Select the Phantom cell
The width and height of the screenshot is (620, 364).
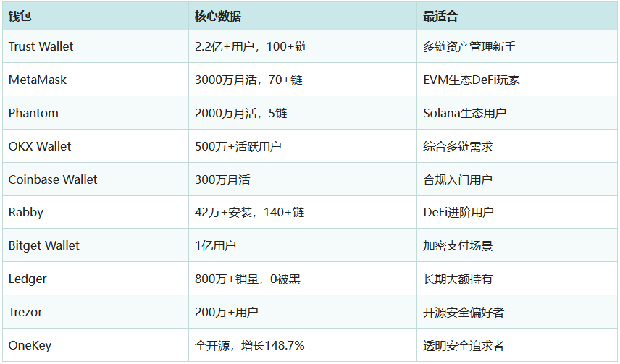pos(96,113)
